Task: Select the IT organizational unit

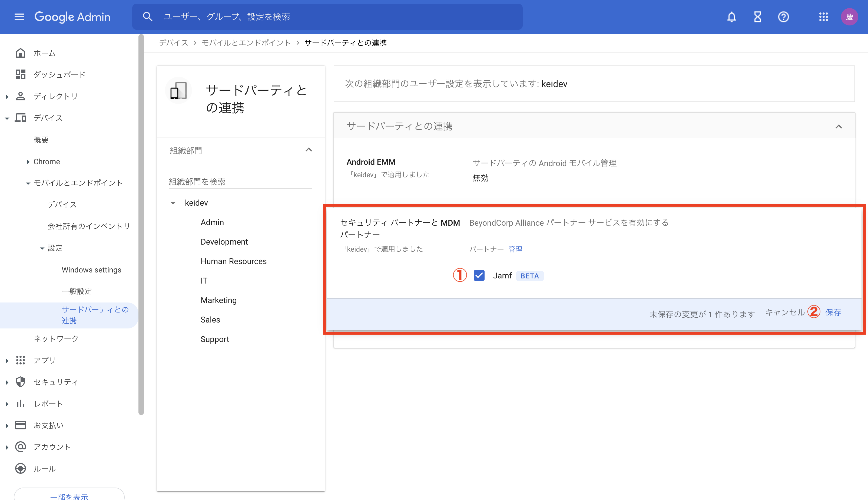Action: pyautogui.click(x=204, y=281)
